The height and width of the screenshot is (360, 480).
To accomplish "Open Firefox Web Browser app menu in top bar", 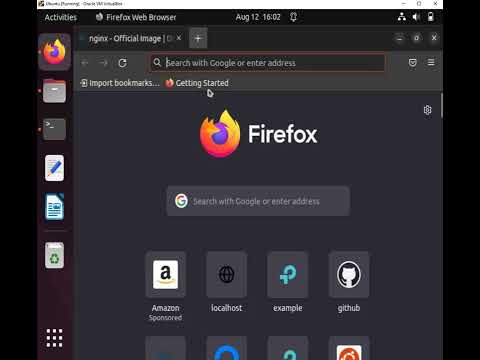I will coord(136,17).
